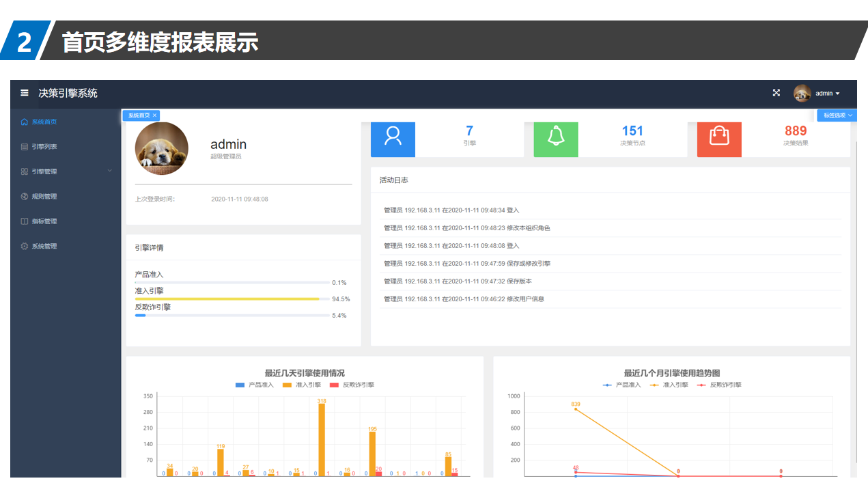Click the large puppy profile photo
Image resolution: width=868 pixels, height=483 pixels.
(162, 149)
